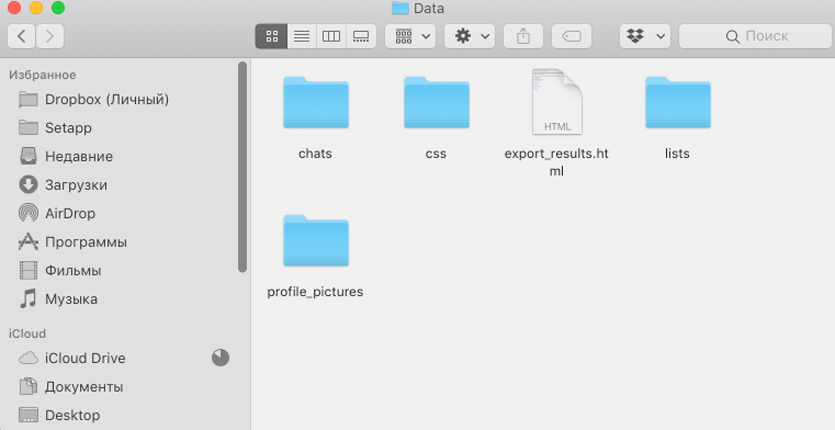Select the css folder icon
The width and height of the screenshot is (835, 430).
pyautogui.click(x=436, y=102)
